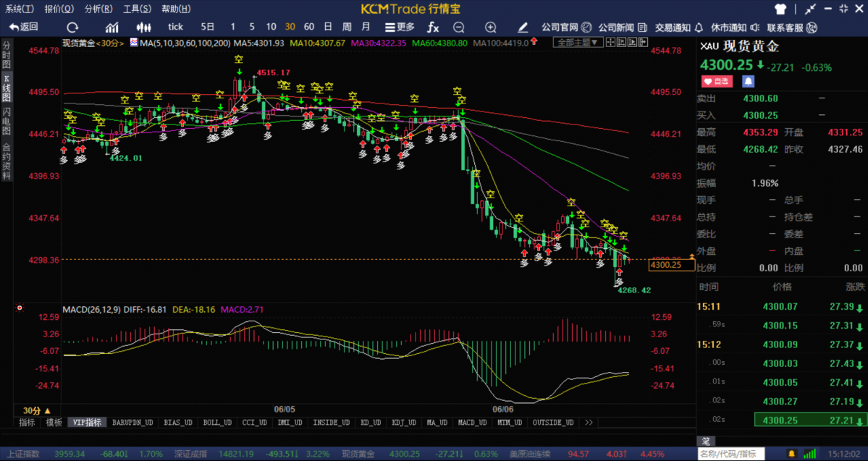This screenshot has height=461, width=868.
Task: Select the 周 weekly timeframe
Action: 347,27
